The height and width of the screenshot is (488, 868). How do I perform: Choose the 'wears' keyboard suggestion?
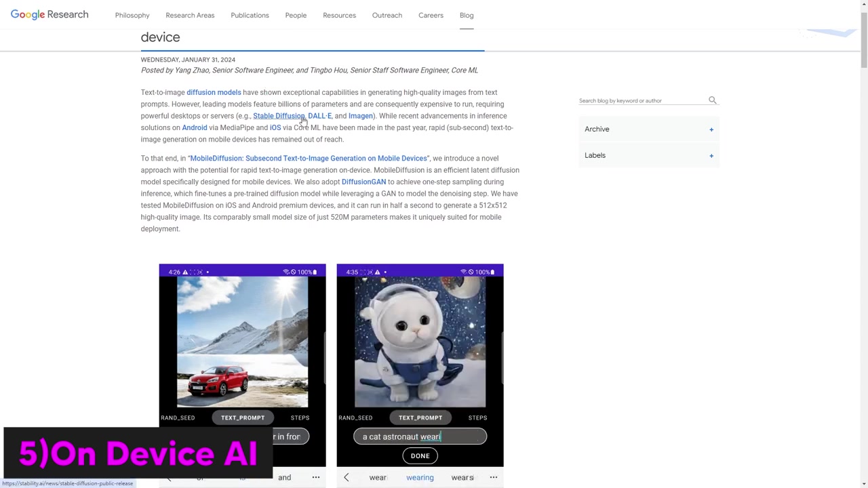click(462, 478)
